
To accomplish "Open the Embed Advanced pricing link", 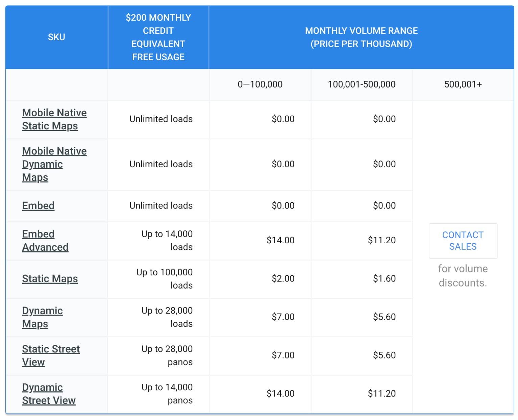I will [x=45, y=241].
